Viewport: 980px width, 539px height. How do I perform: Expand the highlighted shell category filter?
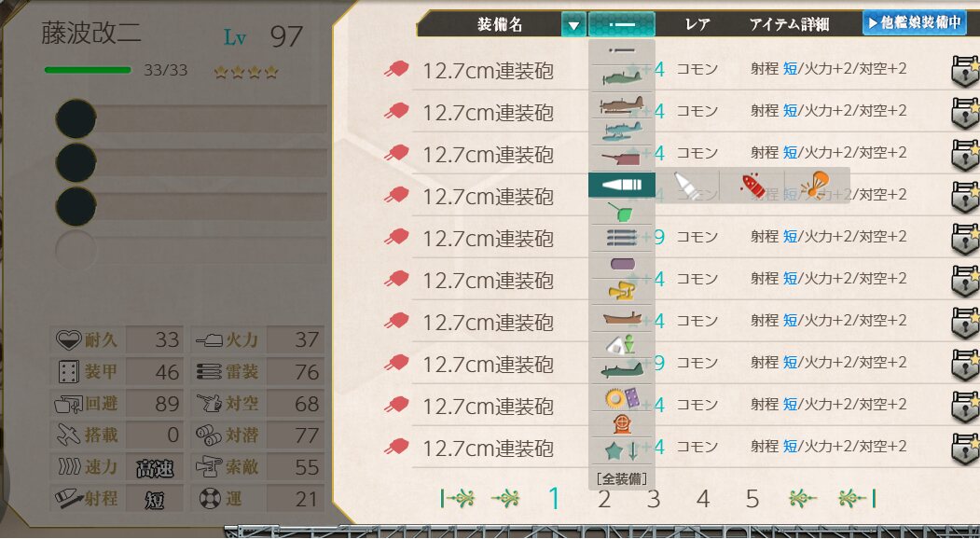pyautogui.click(x=621, y=185)
